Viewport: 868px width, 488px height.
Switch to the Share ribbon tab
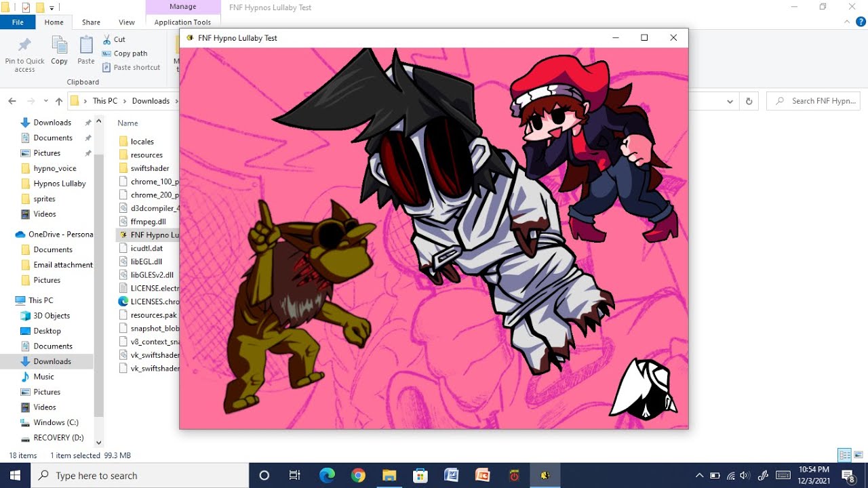91,22
